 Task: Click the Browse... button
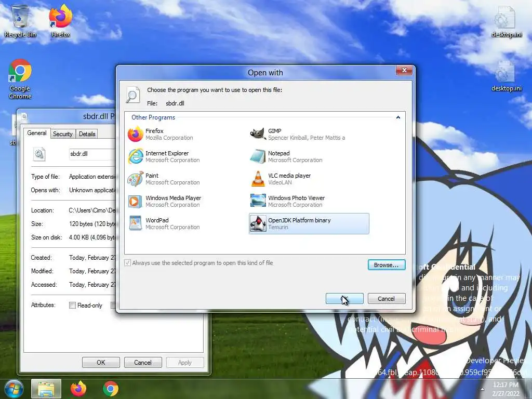(387, 265)
